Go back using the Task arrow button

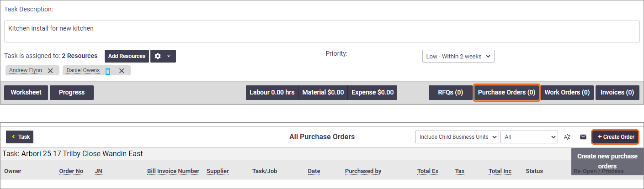(x=20, y=137)
